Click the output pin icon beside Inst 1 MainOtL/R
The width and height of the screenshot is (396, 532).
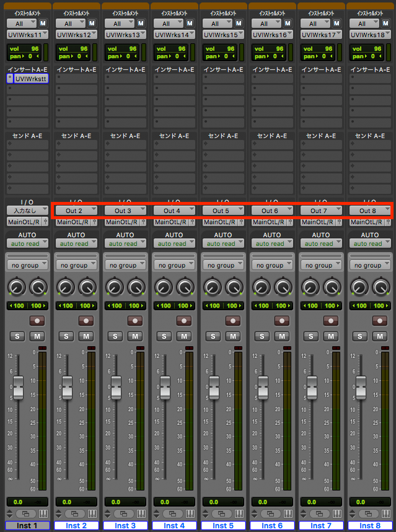tap(45, 222)
